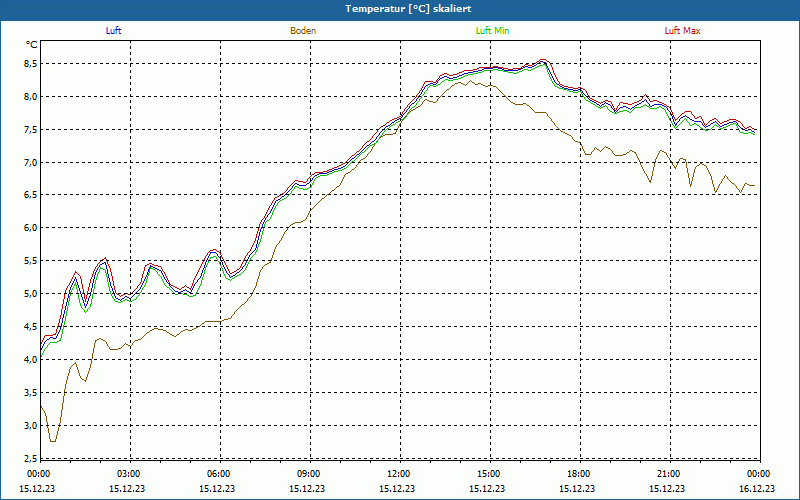Click the '09:00' time label
The image size is (800, 500).
coord(308,474)
